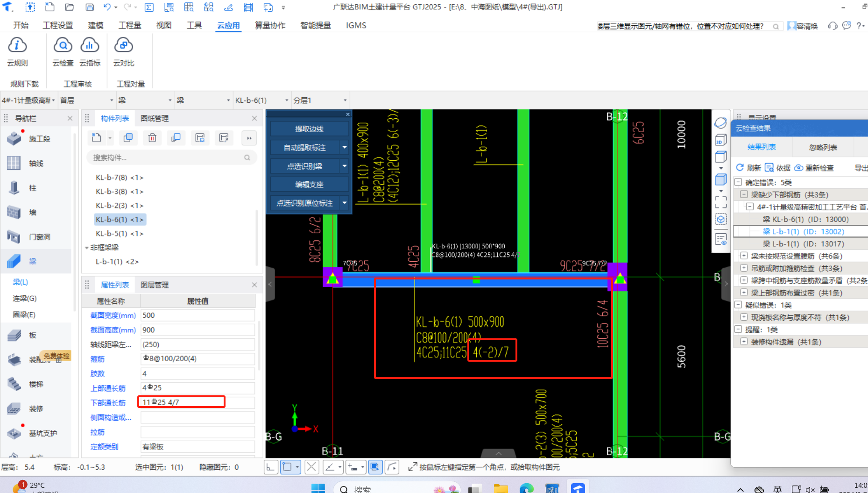Click the new file icon in quick toolbar

pos(49,7)
